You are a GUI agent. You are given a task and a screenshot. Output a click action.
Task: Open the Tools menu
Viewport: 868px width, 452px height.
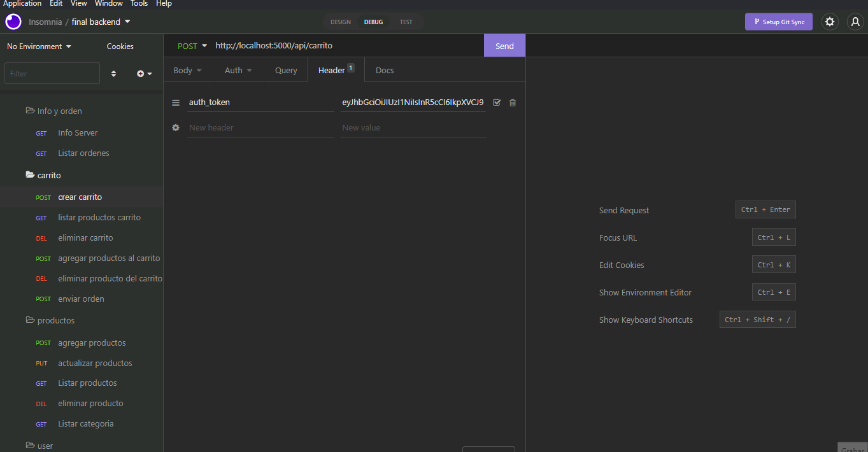(x=139, y=4)
